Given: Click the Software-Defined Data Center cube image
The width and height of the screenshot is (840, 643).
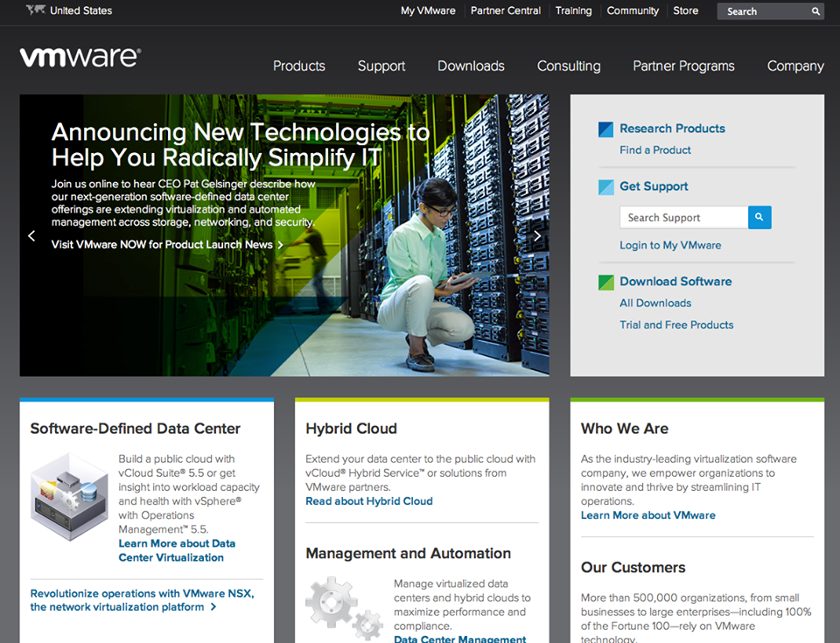Looking at the screenshot, I should pos(69,497).
